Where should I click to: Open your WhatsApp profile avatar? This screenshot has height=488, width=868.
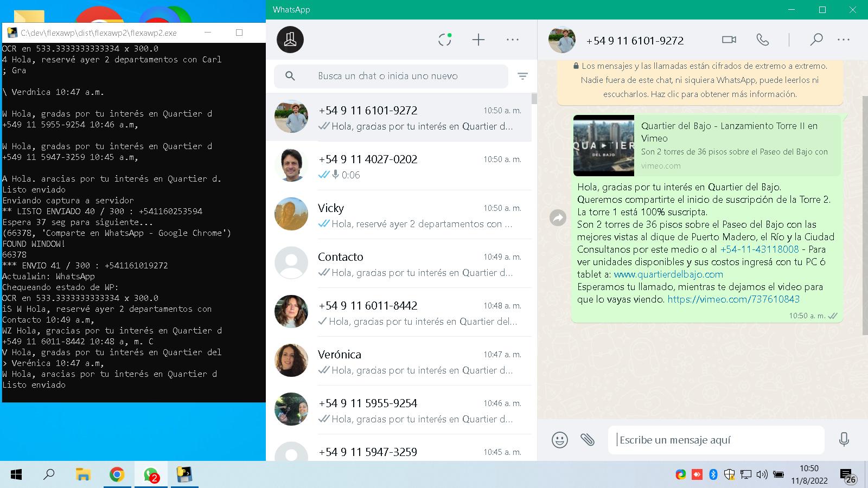pyautogui.click(x=290, y=40)
